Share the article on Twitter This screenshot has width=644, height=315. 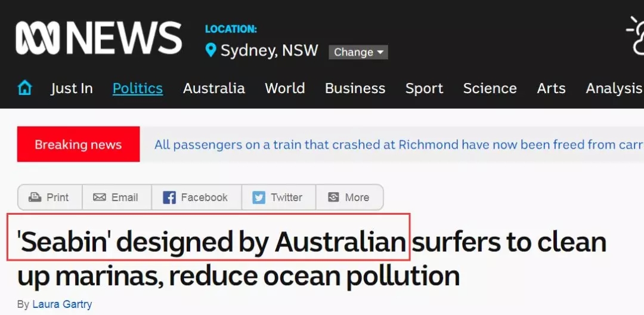click(x=277, y=197)
